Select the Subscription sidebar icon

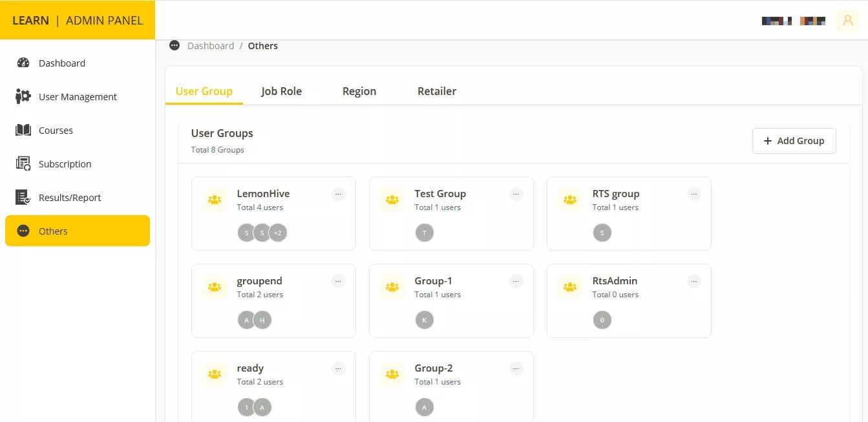pyautogui.click(x=23, y=164)
